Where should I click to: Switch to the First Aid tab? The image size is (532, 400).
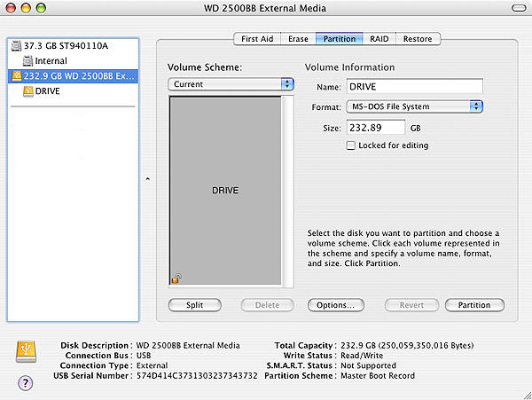click(x=257, y=39)
